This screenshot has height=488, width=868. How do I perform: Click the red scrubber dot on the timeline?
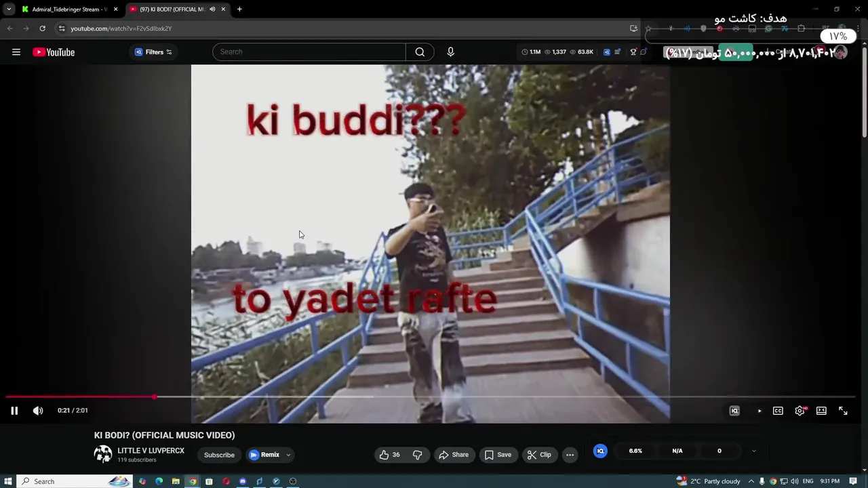pyautogui.click(x=155, y=396)
